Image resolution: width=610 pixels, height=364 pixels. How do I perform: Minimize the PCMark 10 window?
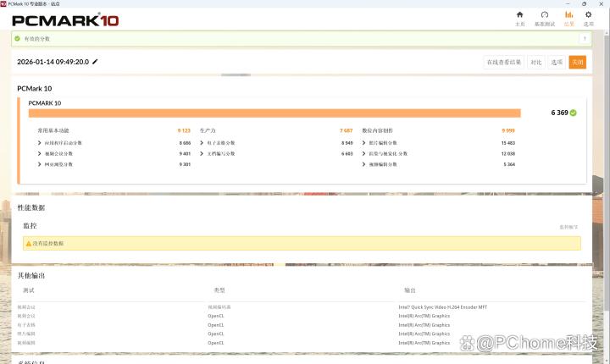click(568, 4)
